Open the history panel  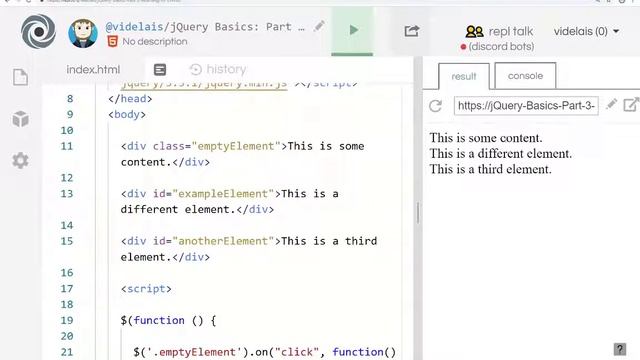218,69
